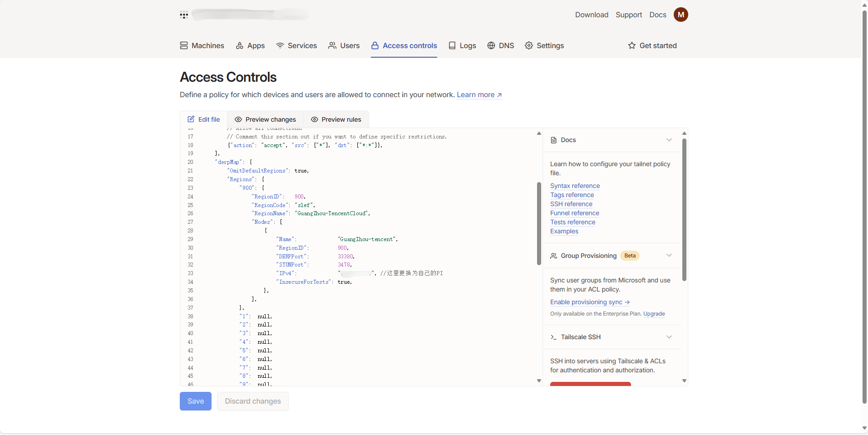
Task: Click the Tailscale SSH terminal icon
Action: coord(553,337)
